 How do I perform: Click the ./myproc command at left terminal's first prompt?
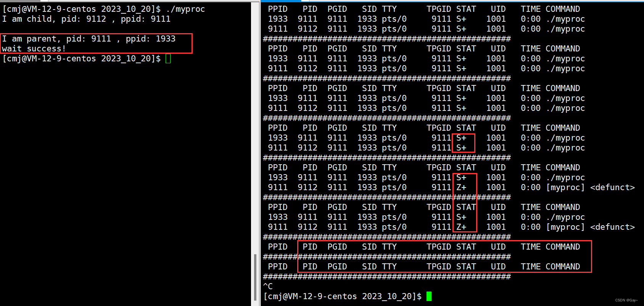pos(185,9)
